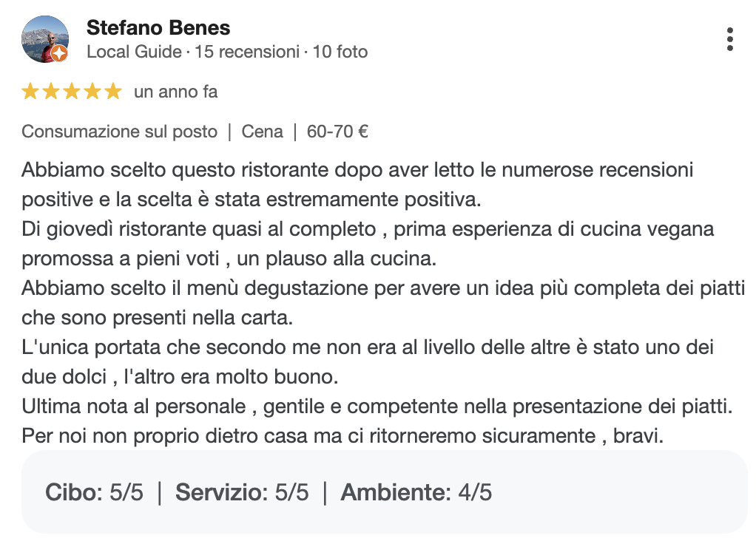Click the "60-70 €" price range tag

(x=337, y=132)
